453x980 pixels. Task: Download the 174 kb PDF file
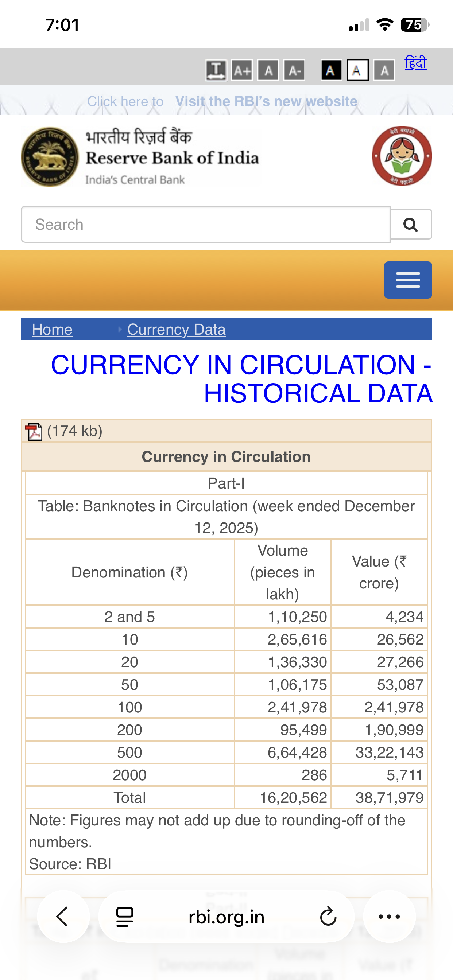pyautogui.click(x=34, y=431)
